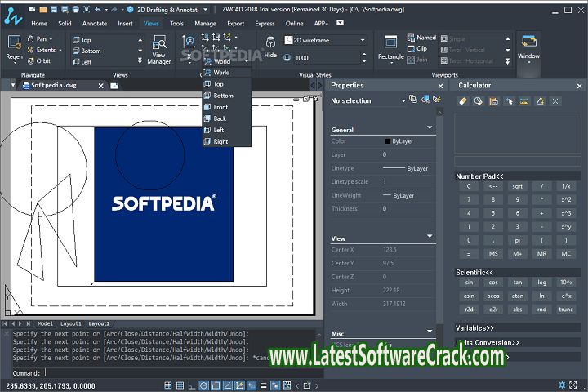This screenshot has width=588, height=392.
Task: Click the Color ByLayer black swatch
Action: pyautogui.click(x=388, y=141)
